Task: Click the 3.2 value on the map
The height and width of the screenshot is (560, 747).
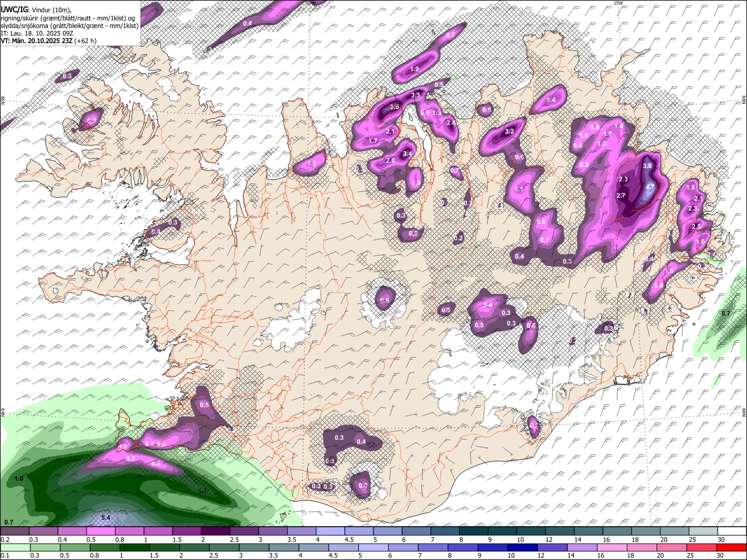Action: pos(509,131)
